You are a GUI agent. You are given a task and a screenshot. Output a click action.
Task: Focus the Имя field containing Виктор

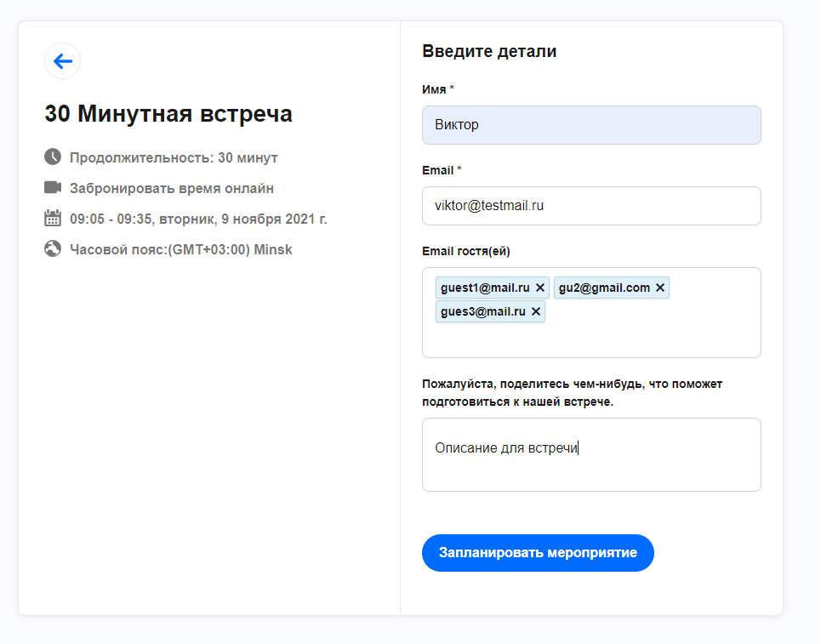[x=591, y=125]
